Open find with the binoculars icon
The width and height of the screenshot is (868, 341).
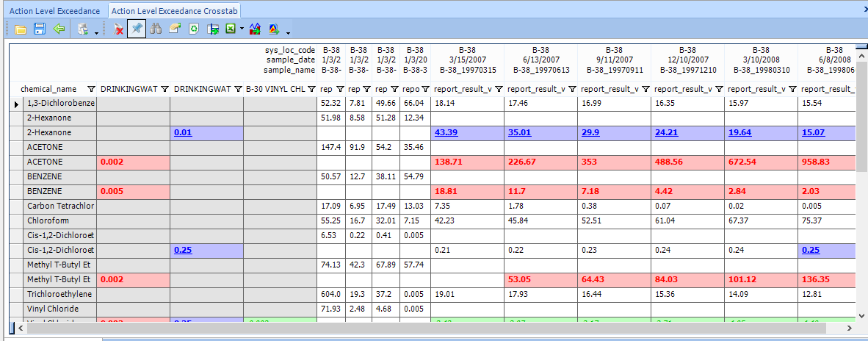pos(156,29)
